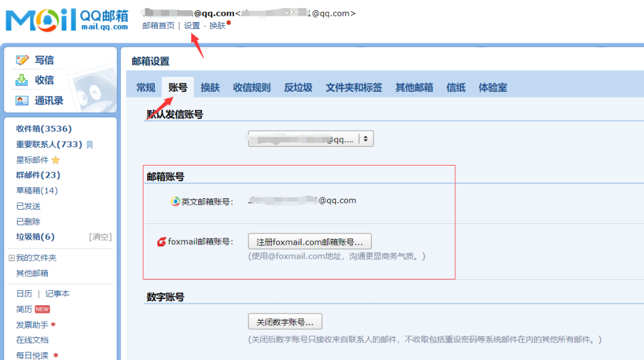Expand 我的文件夹 with the plus icon
This screenshot has width=644, height=360.
pos(11,258)
